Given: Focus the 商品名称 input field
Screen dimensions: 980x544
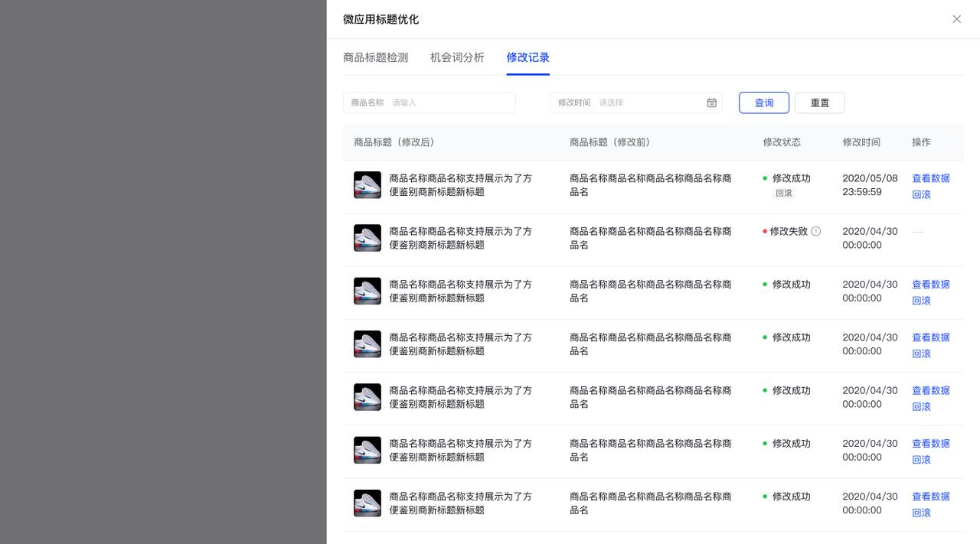Looking at the screenshot, I should click(448, 103).
